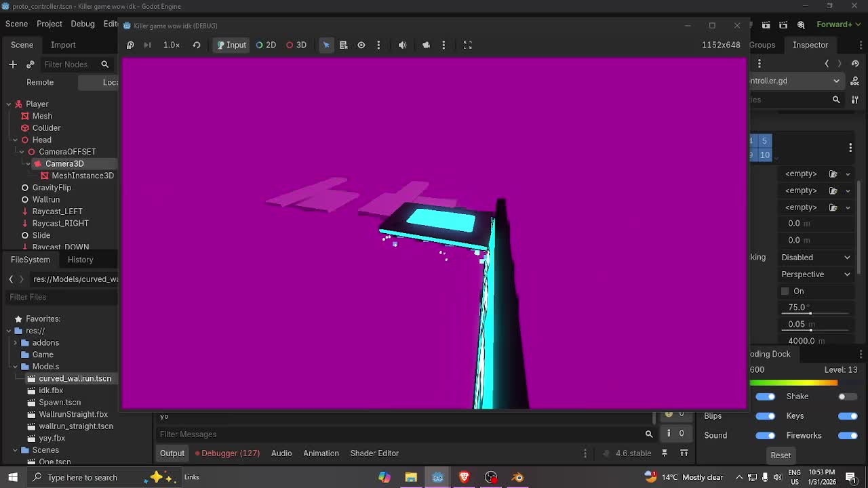The image size is (868, 488).
Task: Click the Input button in game toolbar
Action: (x=231, y=45)
